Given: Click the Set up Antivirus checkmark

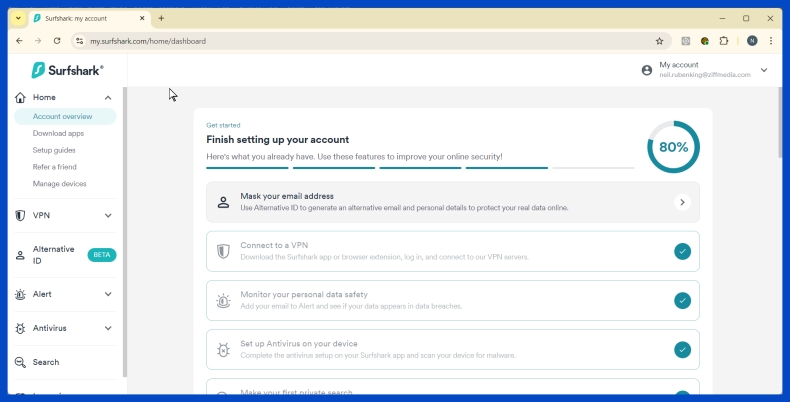Looking at the screenshot, I should coord(682,349).
